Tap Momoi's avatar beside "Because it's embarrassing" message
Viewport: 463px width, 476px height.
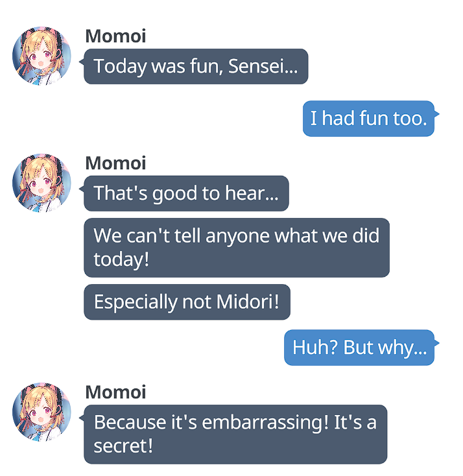point(42,412)
